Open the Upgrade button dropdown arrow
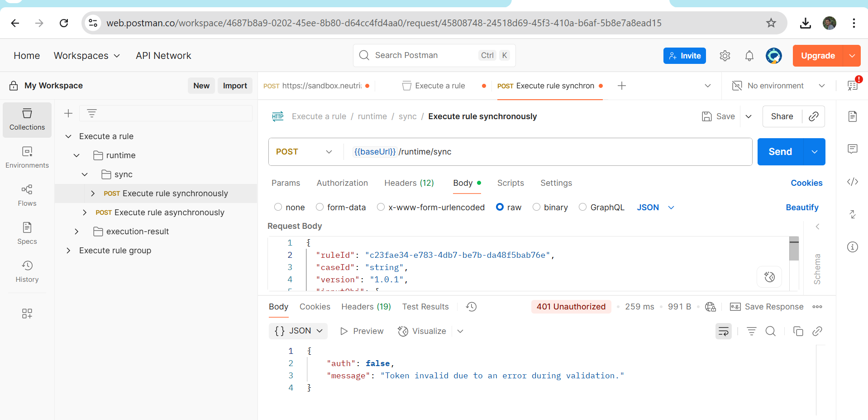Screen dimensions: 868x420 852,56
